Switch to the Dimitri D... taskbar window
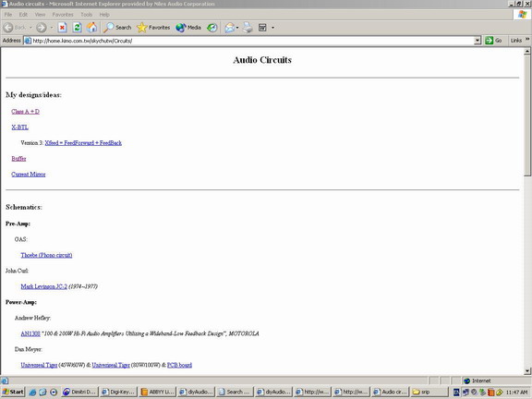Viewport: 532px width, 399px height. click(80, 392)
